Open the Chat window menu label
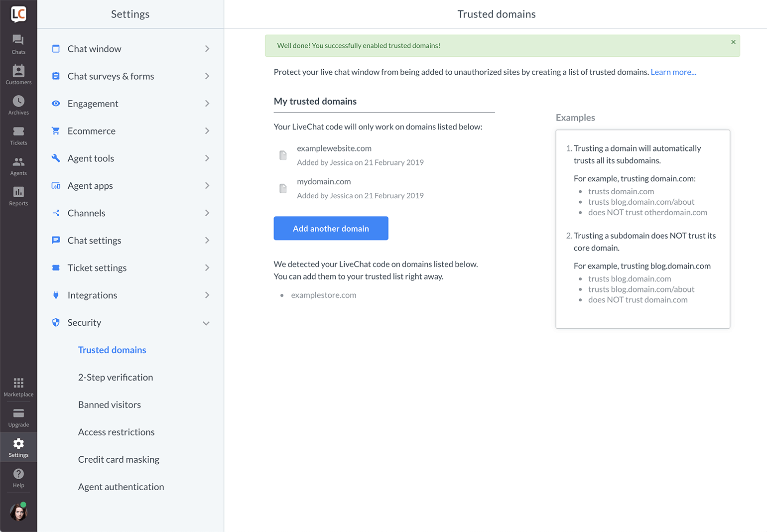The height and width of the screenshot is (532, 767). [95, 49]
